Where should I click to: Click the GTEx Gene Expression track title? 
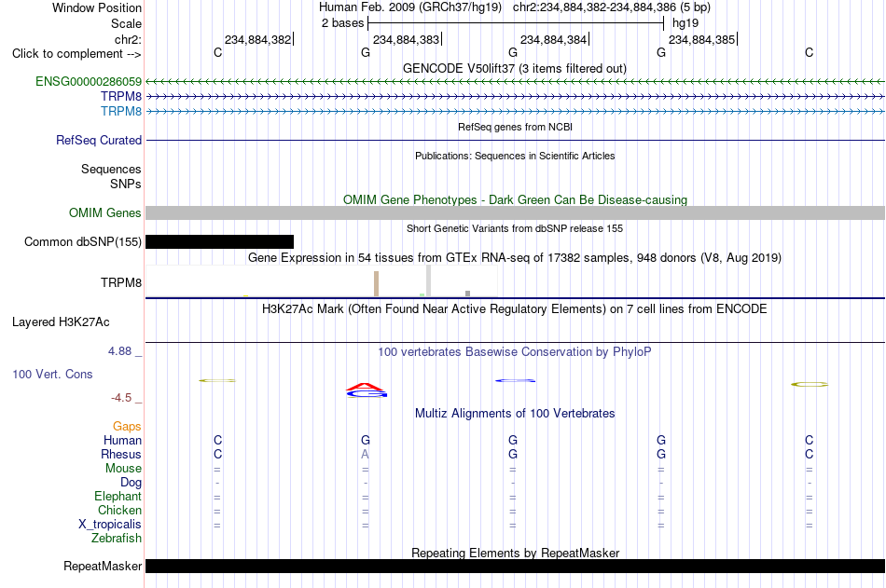pyautogui.click(x=515, y=257)
